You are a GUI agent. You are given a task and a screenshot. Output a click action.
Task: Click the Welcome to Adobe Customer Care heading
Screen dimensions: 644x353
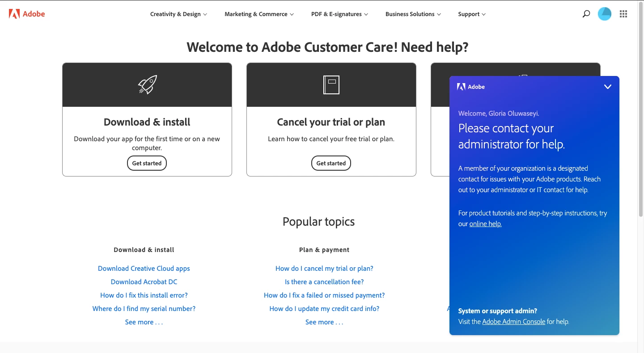(327, 47)
